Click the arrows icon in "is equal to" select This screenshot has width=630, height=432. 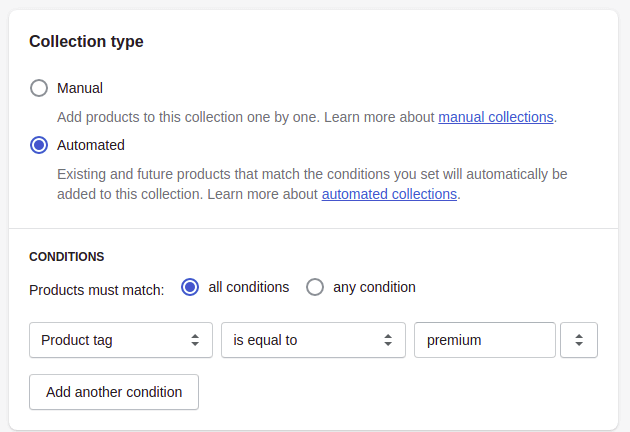387,340
